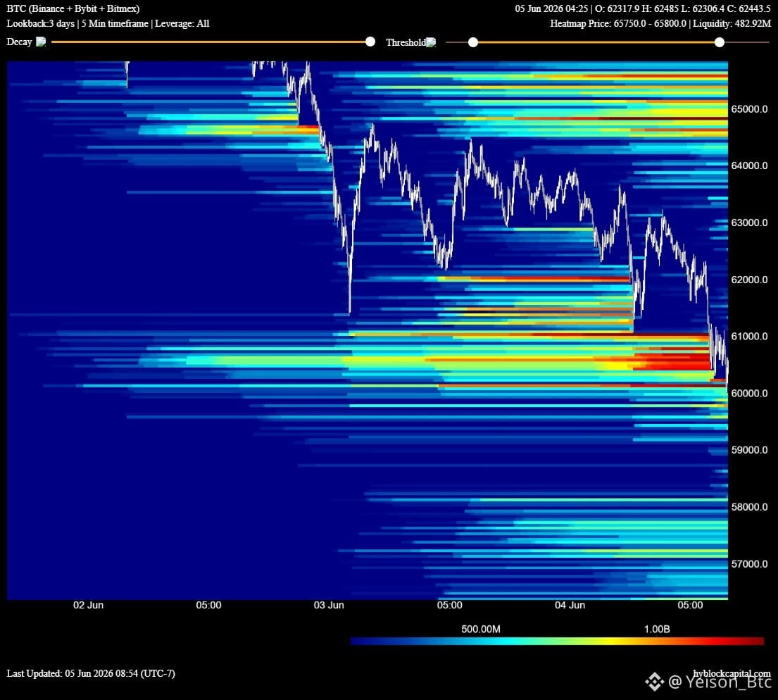Click the 61000.0 price axis label

pos(749,336)
